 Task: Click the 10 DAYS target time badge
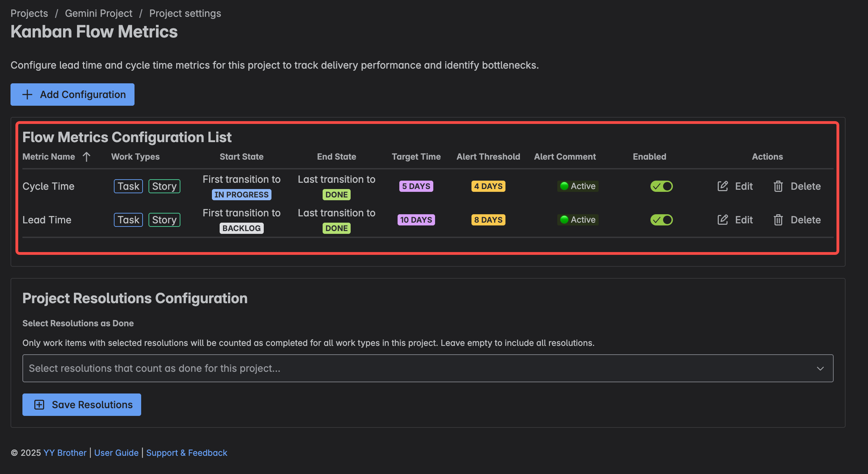tap(416, 219)
